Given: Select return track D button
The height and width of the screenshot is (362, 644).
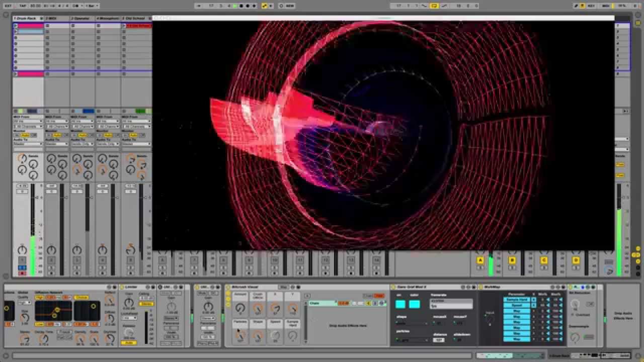Looking at the screenshot, I should [x=576, y=260].
